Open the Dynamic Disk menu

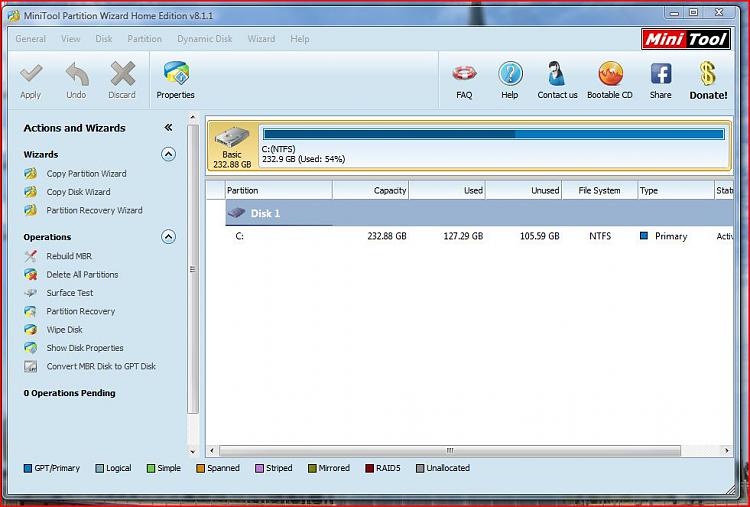[205, 39]
